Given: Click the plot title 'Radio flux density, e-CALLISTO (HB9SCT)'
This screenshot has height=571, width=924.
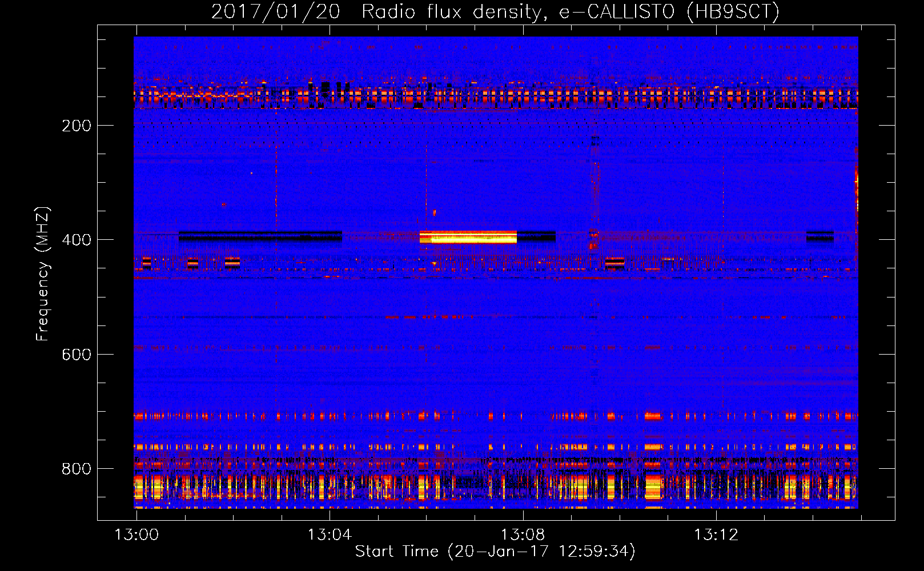Looking at the screenshot, I should coord(570,12).
